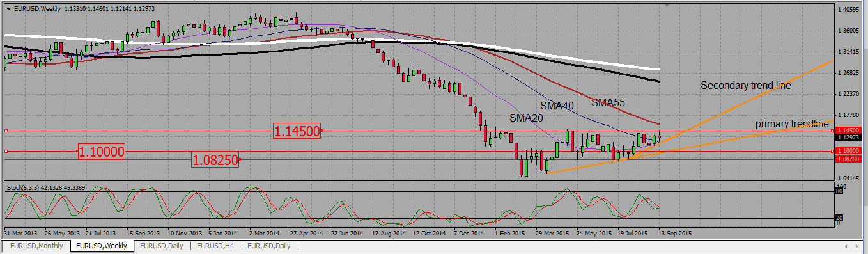
Task: Click the left handle of the 1.10000 line
Action: tap(6, 152)
